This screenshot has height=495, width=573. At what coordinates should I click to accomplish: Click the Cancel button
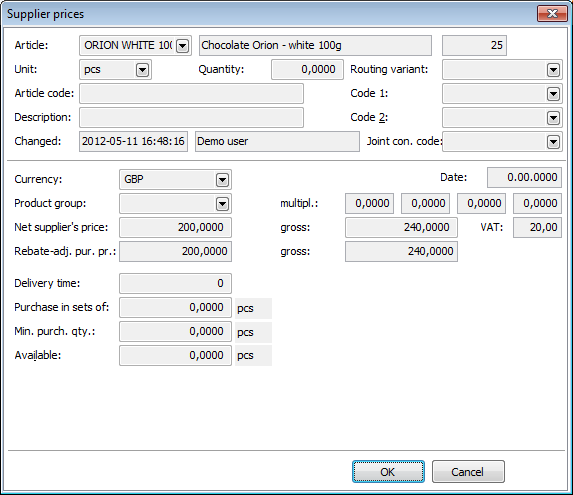coord(468,472)
